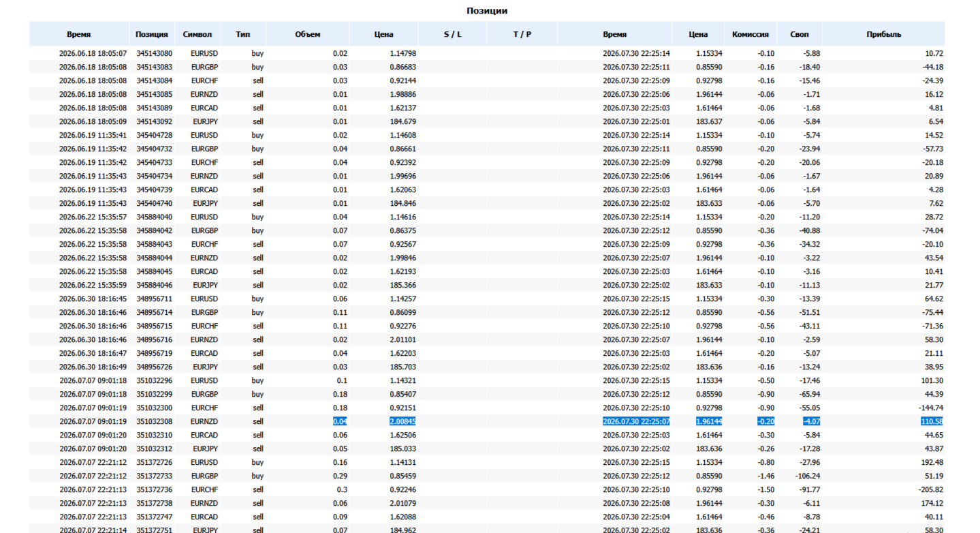The height and width of the screenshot is (533, 980).
Task: Click the S / L column header
Action: 452,34
